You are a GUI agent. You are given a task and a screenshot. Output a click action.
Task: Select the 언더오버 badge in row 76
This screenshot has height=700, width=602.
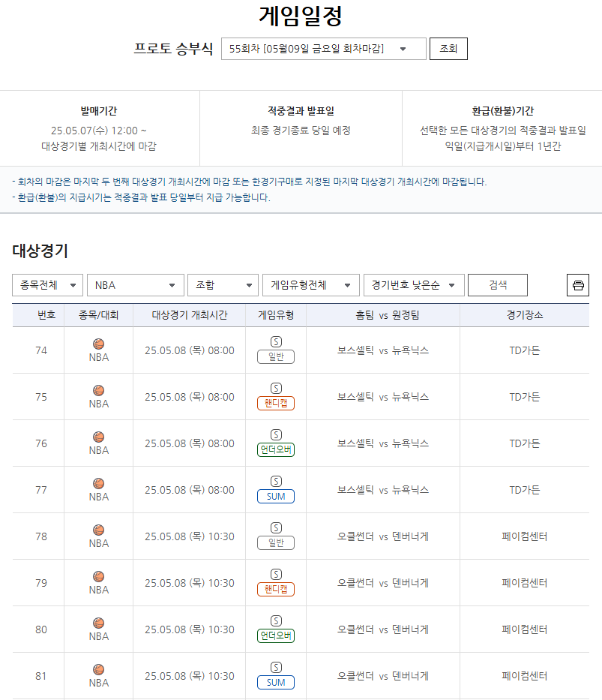point(276,450)
